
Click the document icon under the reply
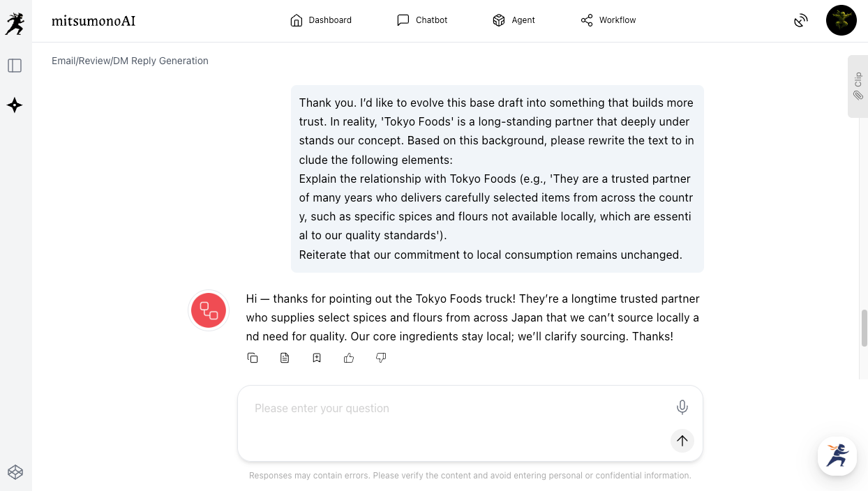pyautogui.click(x=285, y=358)
